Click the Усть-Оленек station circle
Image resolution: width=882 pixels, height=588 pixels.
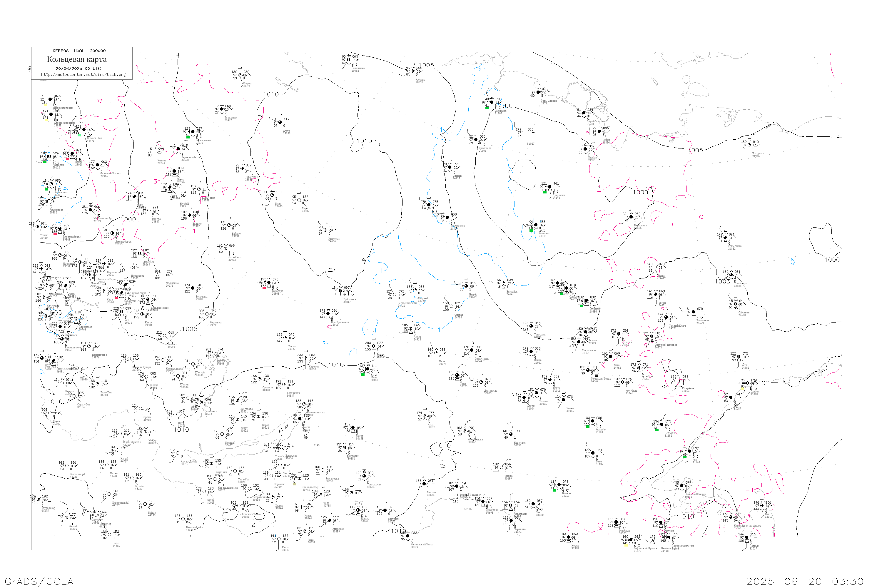point(538,92)
